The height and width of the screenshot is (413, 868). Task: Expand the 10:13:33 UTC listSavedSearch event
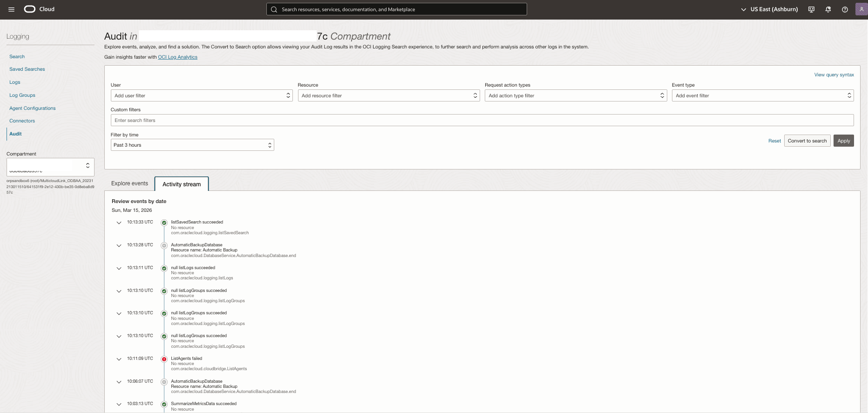tap(119, 223)
